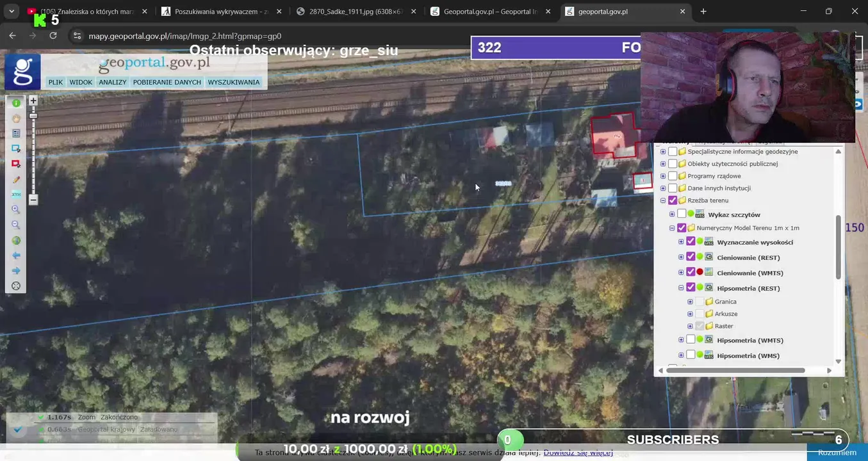Switch to Poszukiwania wykrywaczem browser tab
The height and width of the screenshot is (461, 868).
[221, 12]
